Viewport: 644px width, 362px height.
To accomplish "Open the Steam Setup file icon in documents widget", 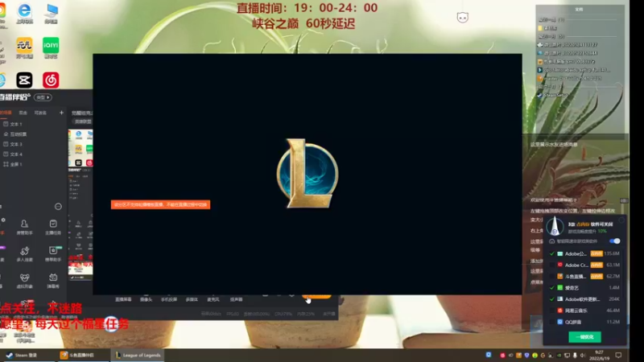I will click(540, 95).
